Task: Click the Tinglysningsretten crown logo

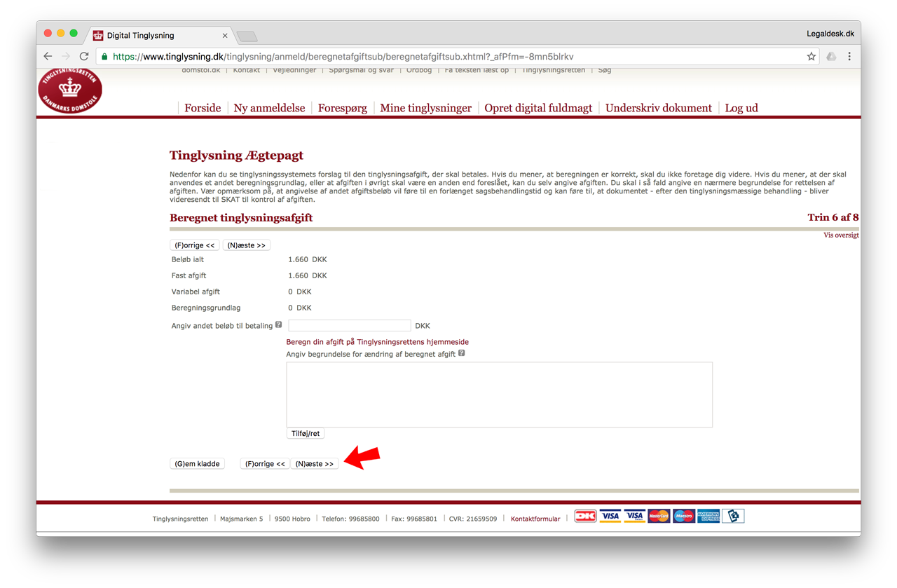Action: coord(70,91)
